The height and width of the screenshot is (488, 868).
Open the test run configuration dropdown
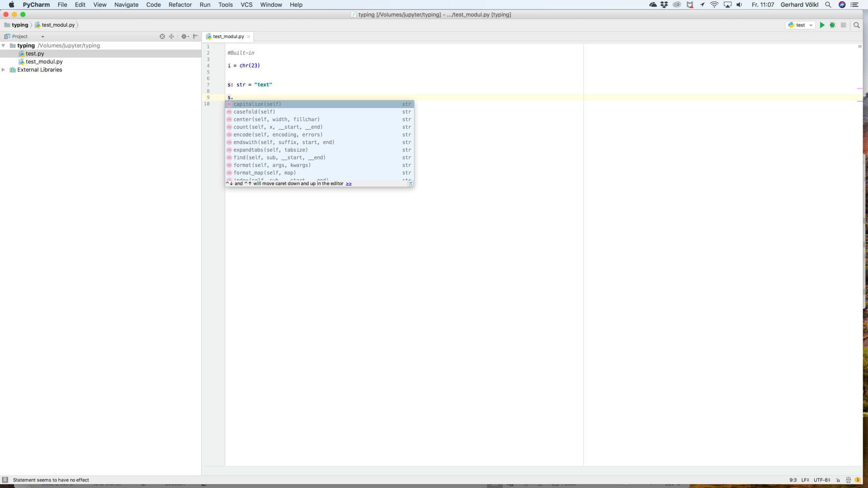[x=801, y=25]
